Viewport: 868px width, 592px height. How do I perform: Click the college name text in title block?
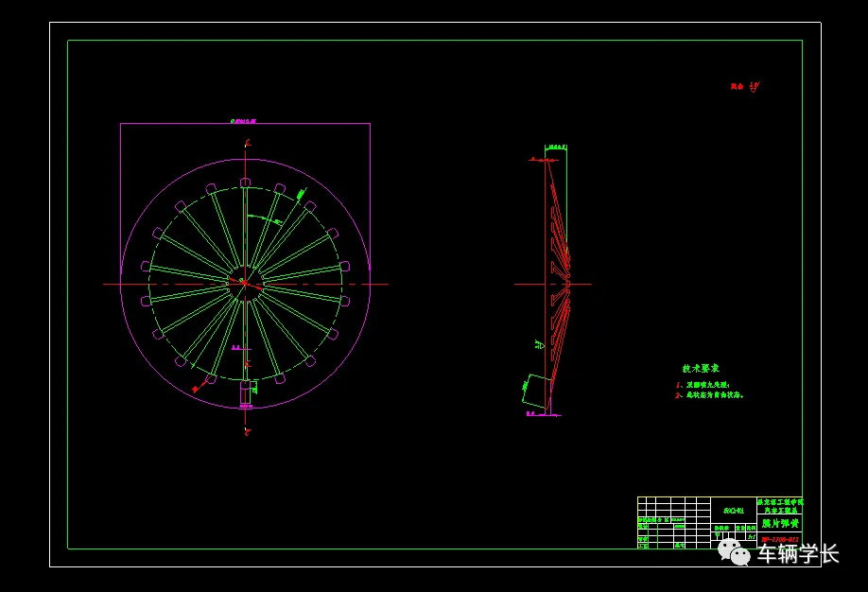pos(780,506)
